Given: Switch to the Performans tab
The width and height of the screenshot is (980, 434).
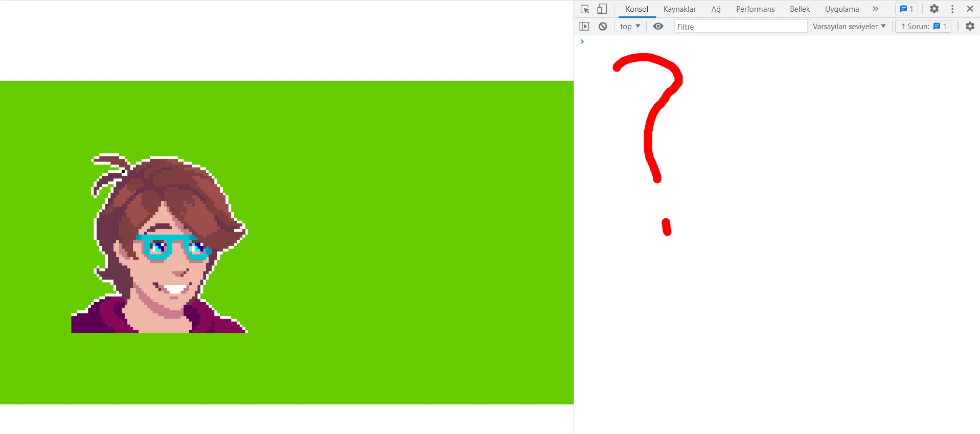Looking at the screenshot, I should [755, 9].
